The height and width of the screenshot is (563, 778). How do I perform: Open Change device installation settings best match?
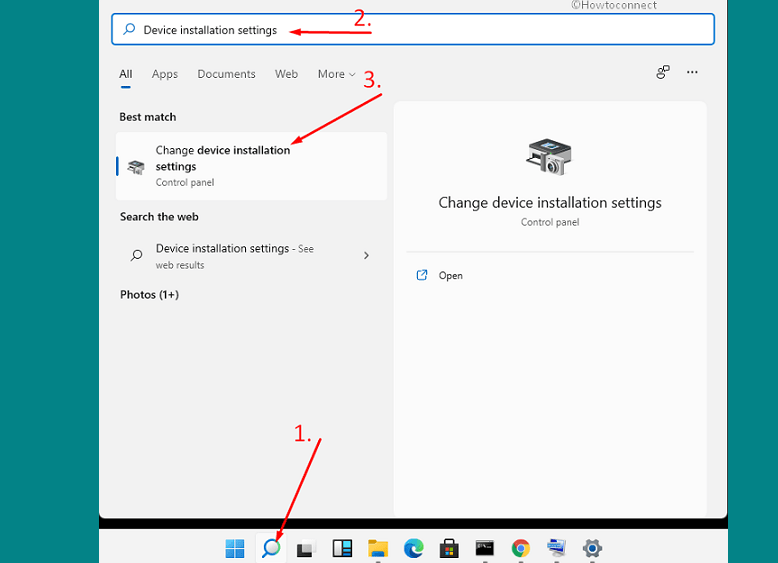(x=252, y=166)
